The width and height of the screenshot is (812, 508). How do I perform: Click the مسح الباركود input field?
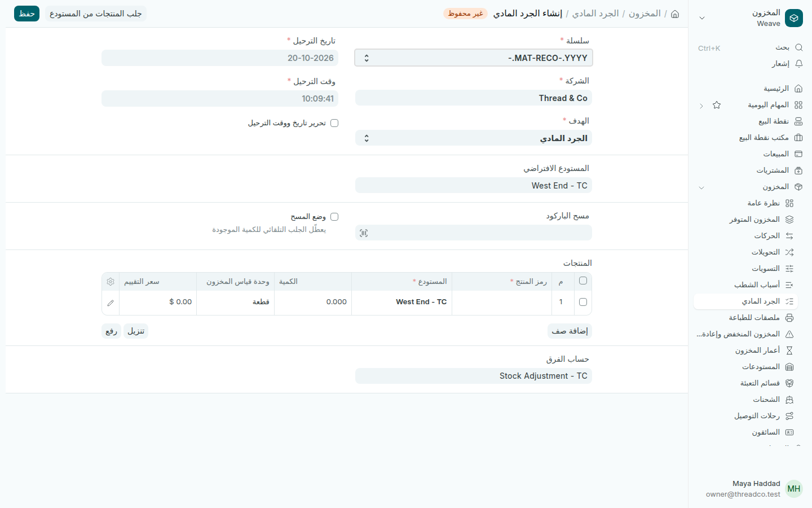(474, 233)
